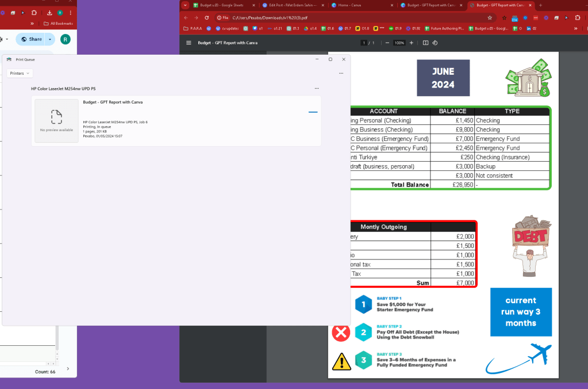Open the tab search dropdown in right Chrome window
The image size is (588, 389).
click(185, 5)
